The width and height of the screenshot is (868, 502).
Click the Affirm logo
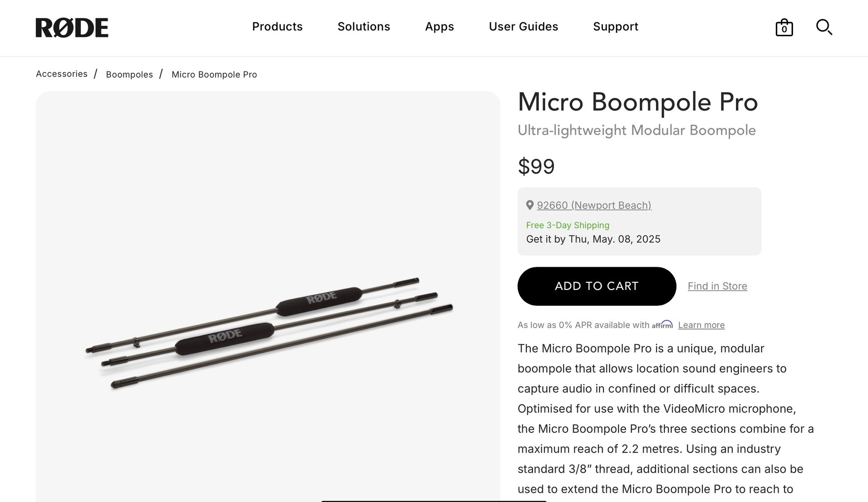(x=662, y=325)
